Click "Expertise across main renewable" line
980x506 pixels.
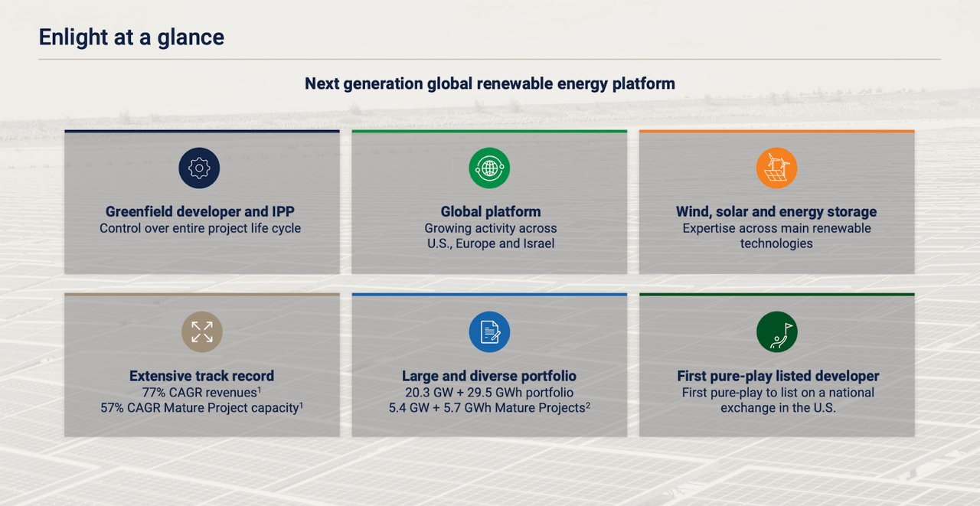[x=776, y=228]
